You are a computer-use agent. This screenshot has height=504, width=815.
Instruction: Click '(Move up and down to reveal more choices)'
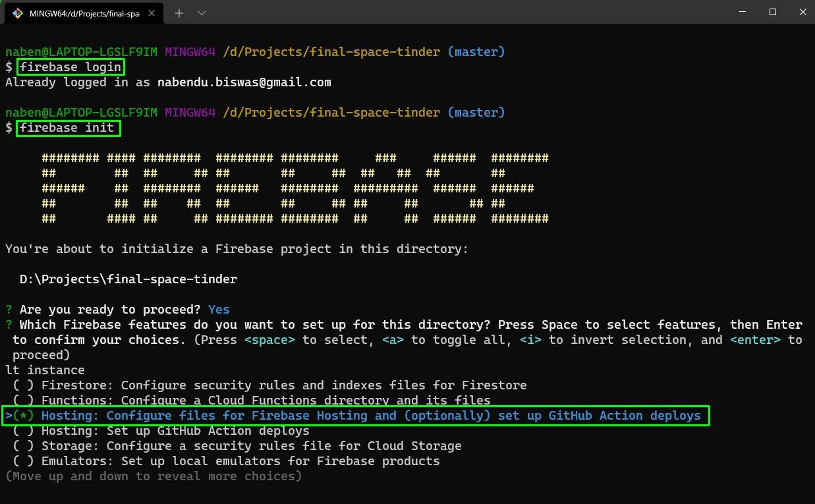coord(154,476)
